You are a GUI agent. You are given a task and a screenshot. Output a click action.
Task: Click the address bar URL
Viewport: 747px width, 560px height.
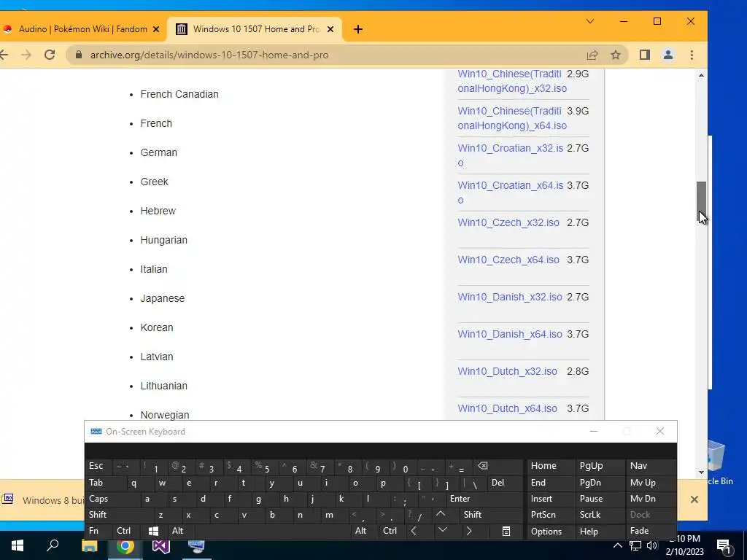tap(209, 55)
